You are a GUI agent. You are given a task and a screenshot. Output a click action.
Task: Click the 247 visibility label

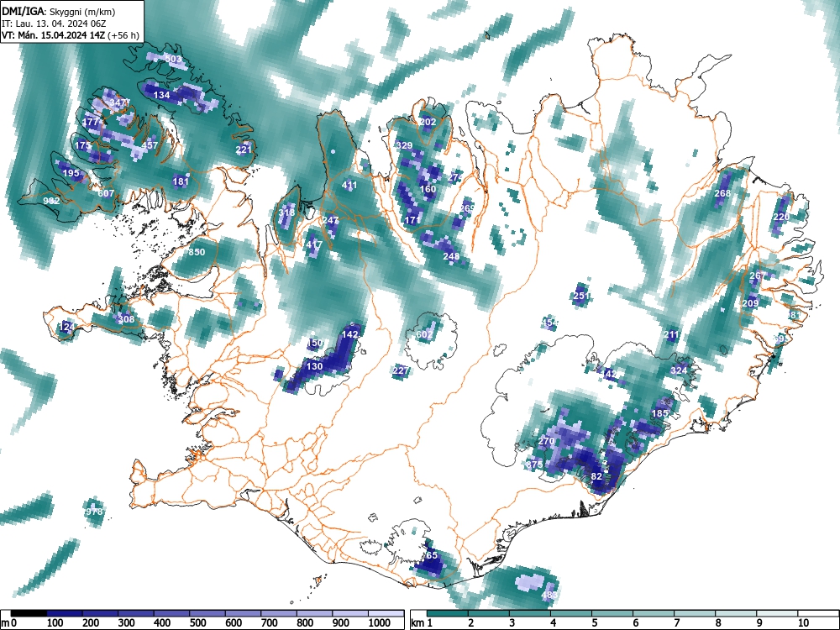[330, 219]
